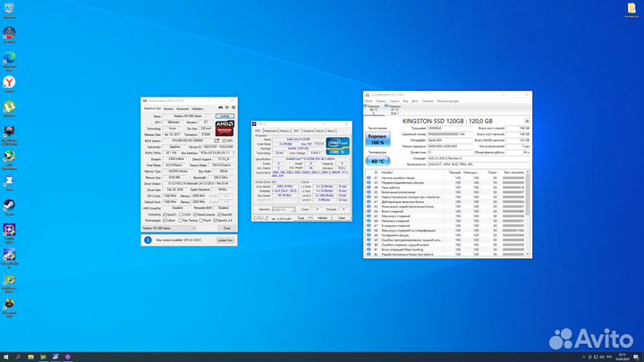Click the Lookup button in GPU-Z
This screenshot has height=362, width=644.
click(x=225, y=116)
